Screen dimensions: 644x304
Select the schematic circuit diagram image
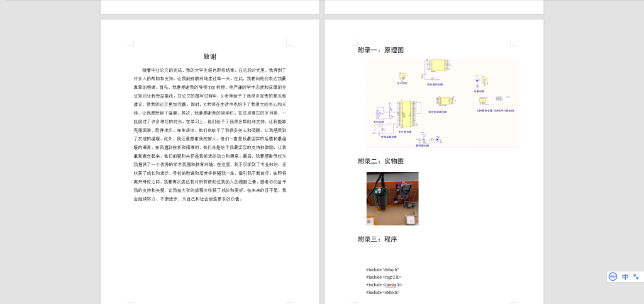click(x=443, y=103)
